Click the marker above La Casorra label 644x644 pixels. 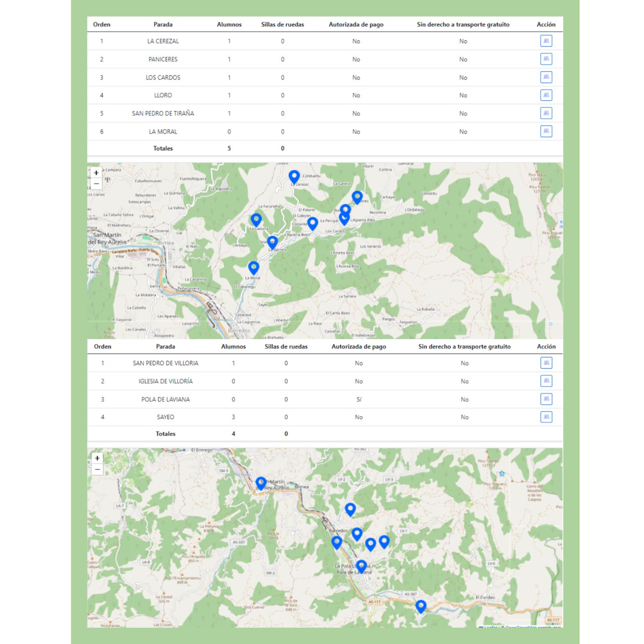(256, 219)
